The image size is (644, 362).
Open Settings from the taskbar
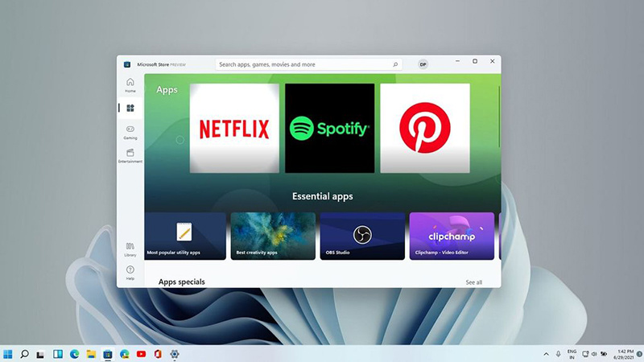(175, 354)
